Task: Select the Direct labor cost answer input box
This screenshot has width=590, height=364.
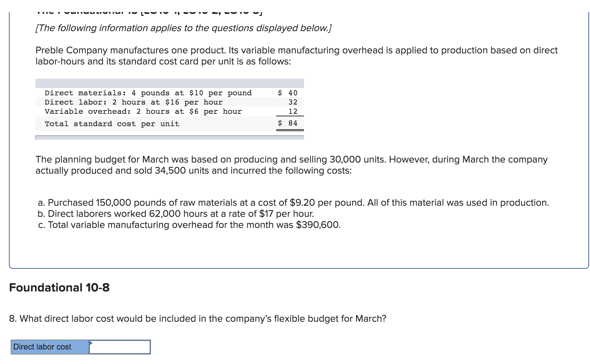Action: tap(120, 347)
